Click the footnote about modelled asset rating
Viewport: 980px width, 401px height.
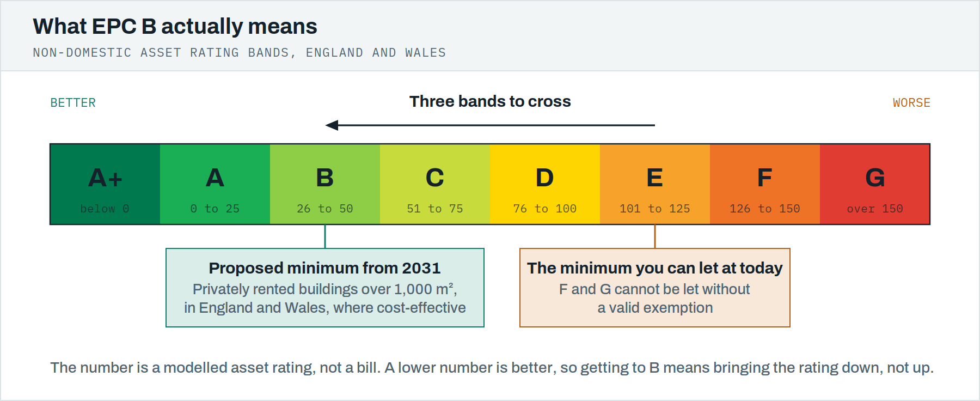click(492, 368)
